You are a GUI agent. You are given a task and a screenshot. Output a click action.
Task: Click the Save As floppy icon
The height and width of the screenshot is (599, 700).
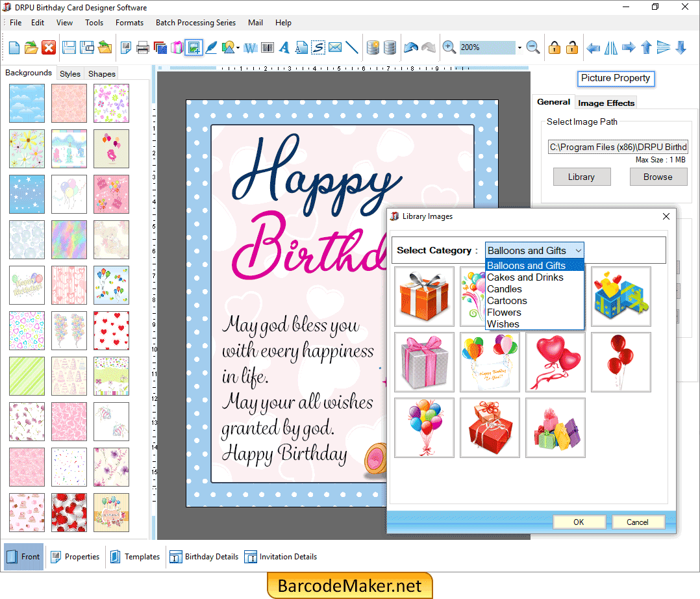pos(86,47)
